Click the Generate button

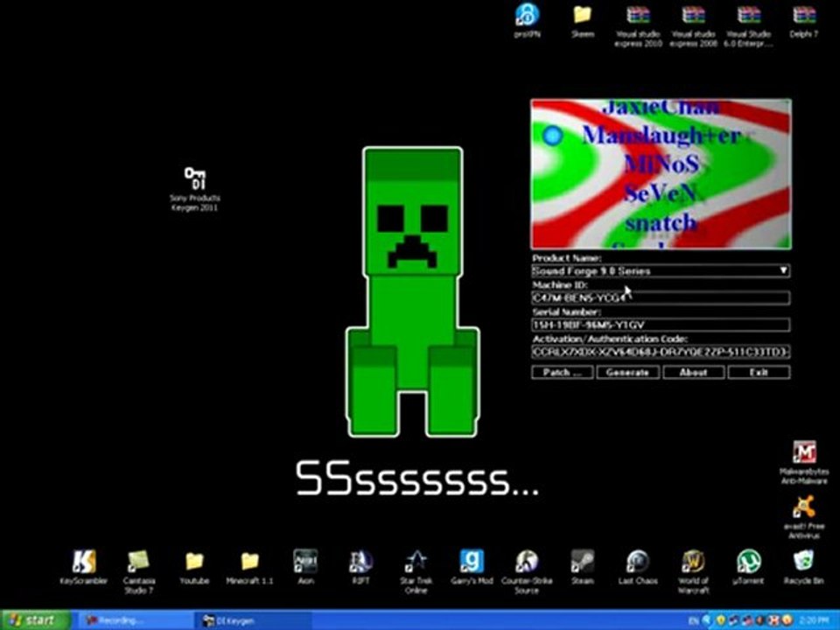[x=628, y=372]
